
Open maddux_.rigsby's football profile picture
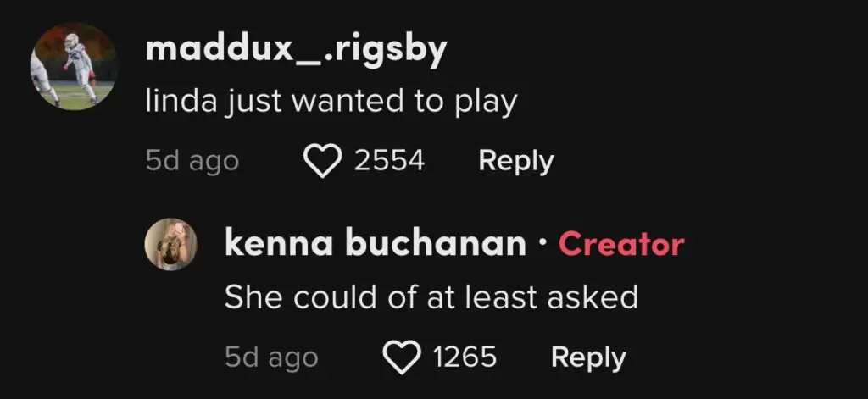73,66
